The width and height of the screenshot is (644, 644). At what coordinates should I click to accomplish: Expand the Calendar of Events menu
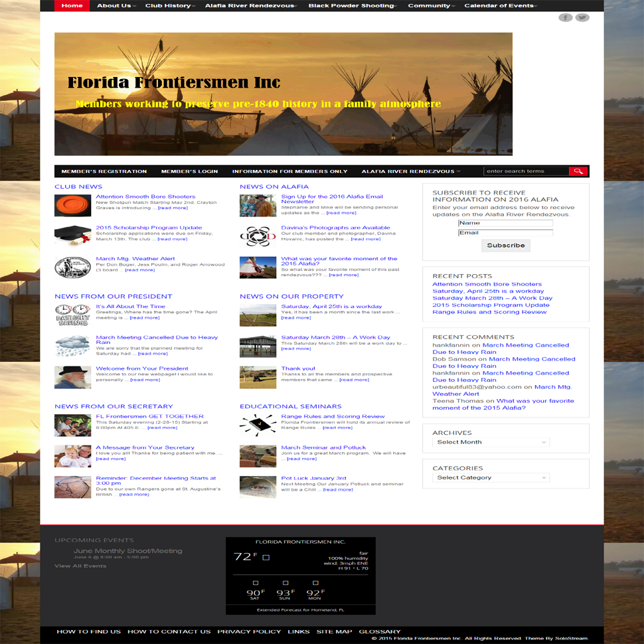pos(501,6)
